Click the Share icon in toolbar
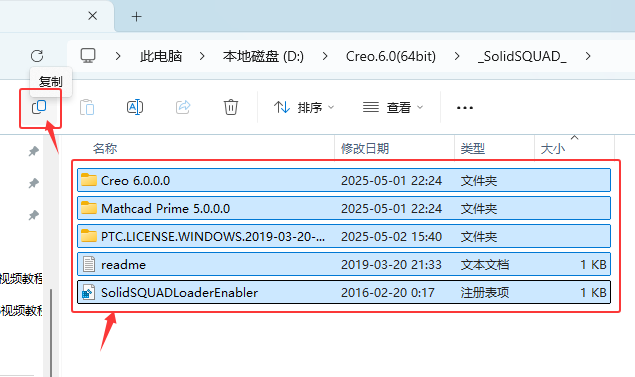The image size is (635, 377). [x=183, y=107]
